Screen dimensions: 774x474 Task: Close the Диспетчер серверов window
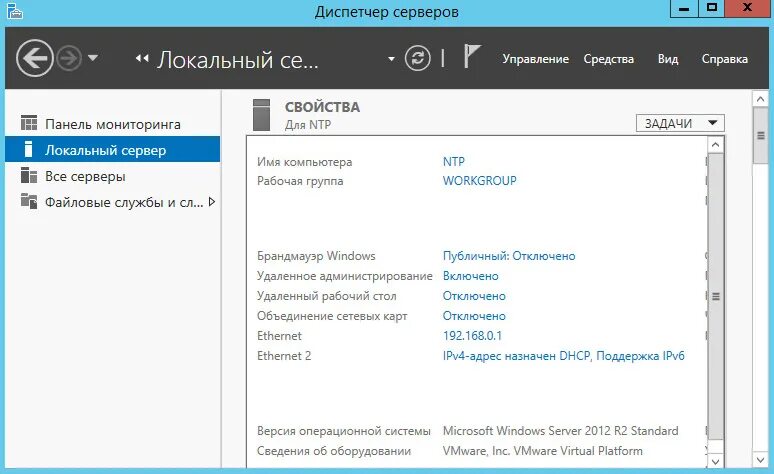tap(747, 9)
